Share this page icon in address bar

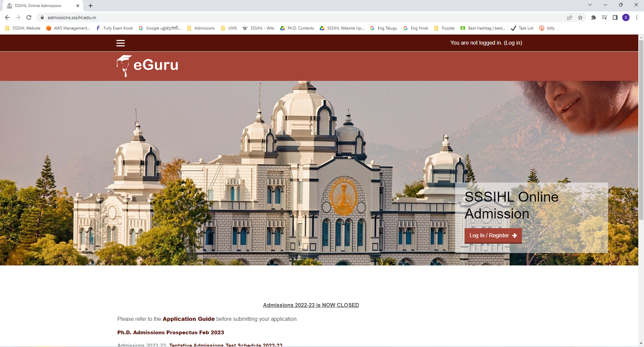(x=570, y=17)
